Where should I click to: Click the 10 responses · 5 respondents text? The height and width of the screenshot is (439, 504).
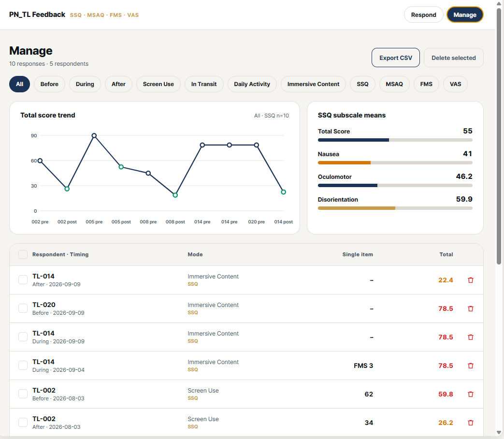tap(49, 64)
